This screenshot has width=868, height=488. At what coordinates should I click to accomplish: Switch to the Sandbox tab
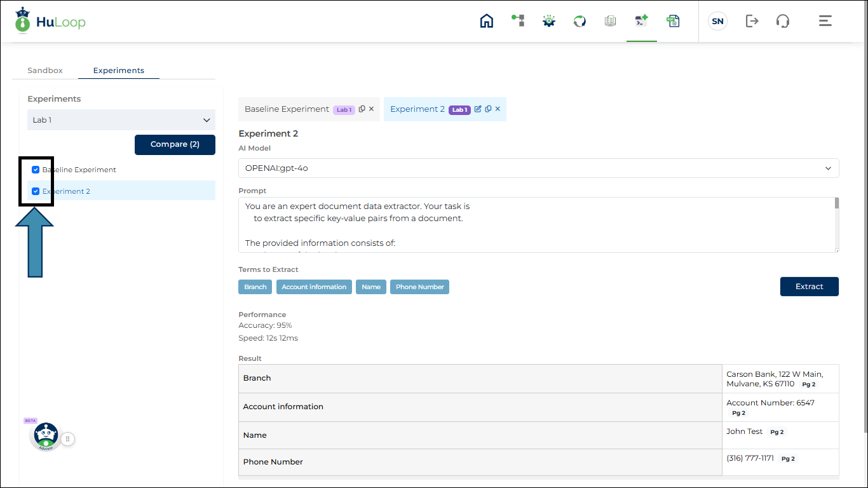coord(45,71)
